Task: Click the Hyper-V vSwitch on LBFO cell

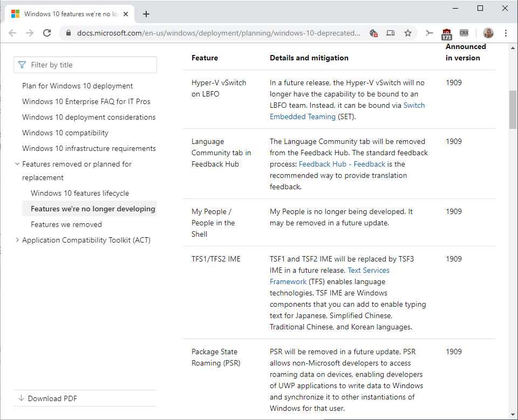Action: pyautogui.click(x=219, y=88)
